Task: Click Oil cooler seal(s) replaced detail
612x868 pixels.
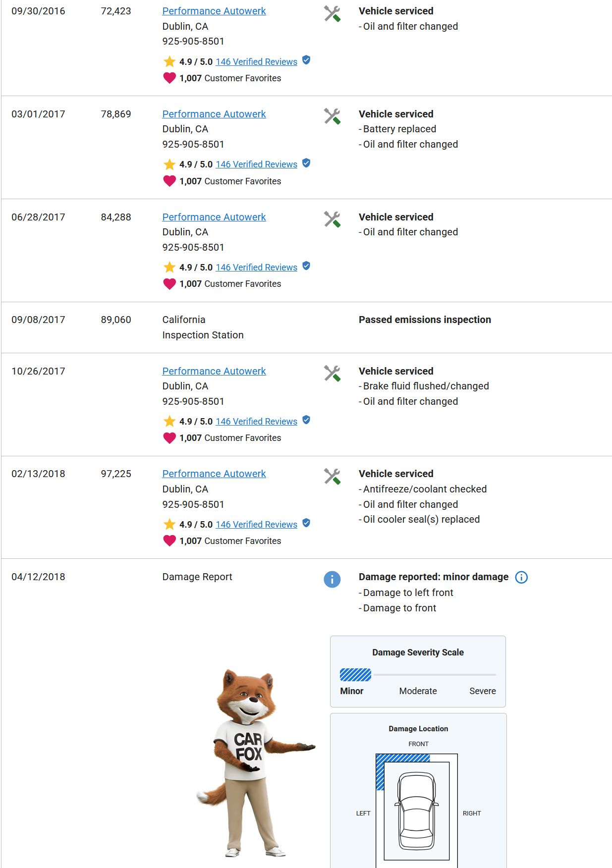Action: pyautogui.click(x=421, y=519)
